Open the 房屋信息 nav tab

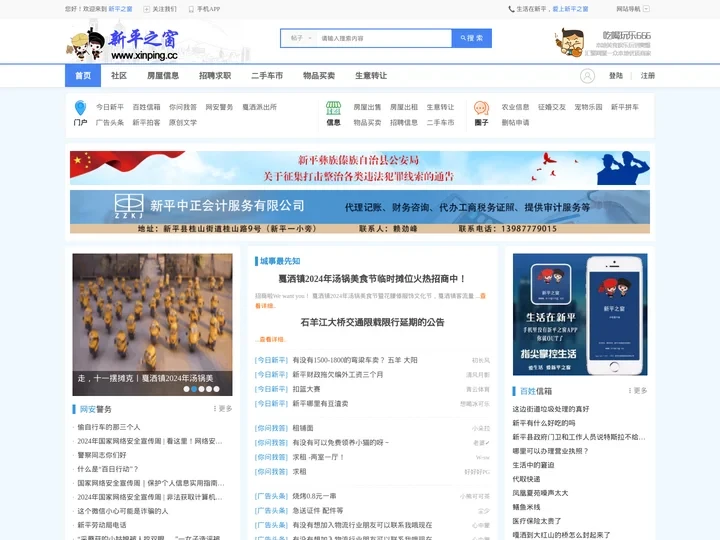(x=163, y=76)
